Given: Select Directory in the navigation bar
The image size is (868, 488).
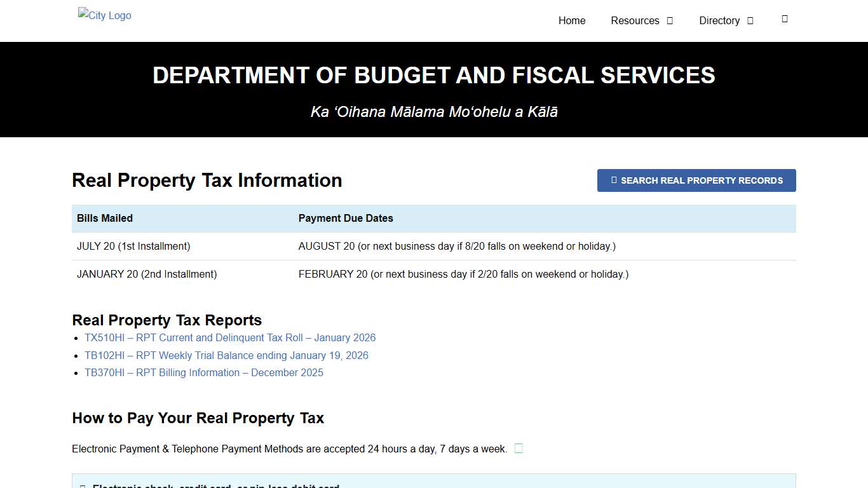Looking at the screenshot, I should pos(719,20).
